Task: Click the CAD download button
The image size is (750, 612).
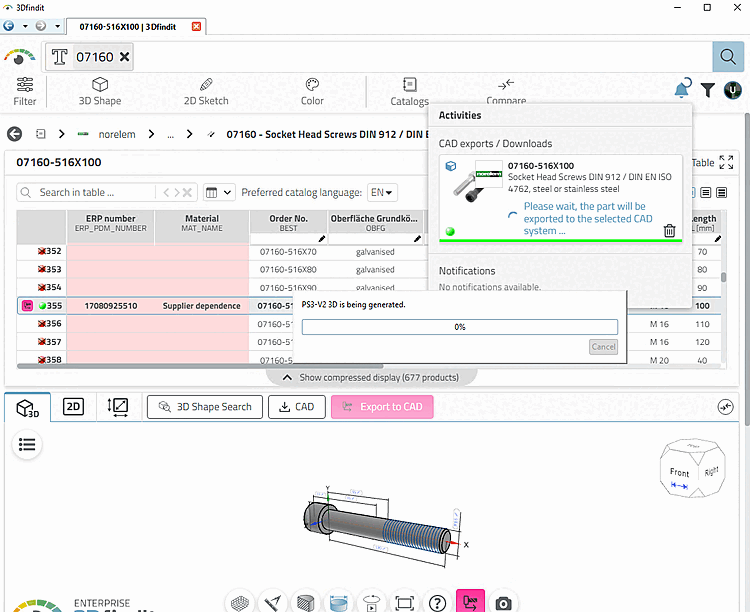Action: [x=297, y=407]
